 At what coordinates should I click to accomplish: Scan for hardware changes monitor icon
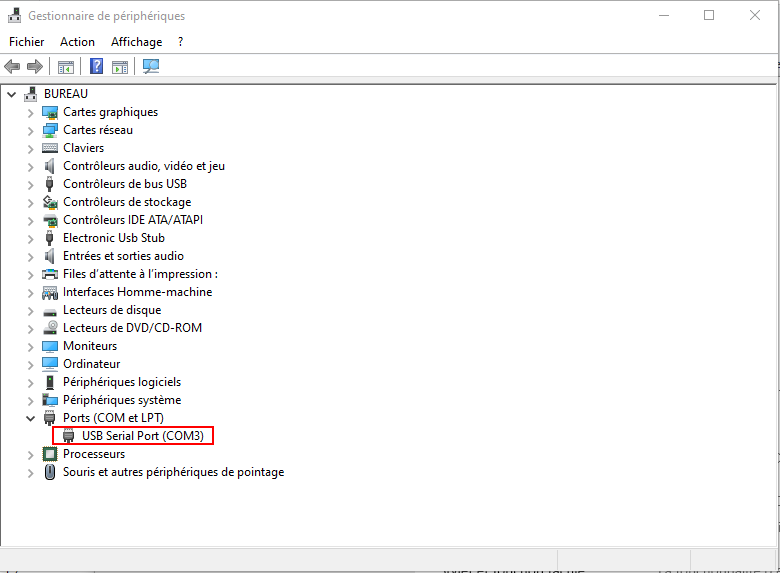click(151, 66)
